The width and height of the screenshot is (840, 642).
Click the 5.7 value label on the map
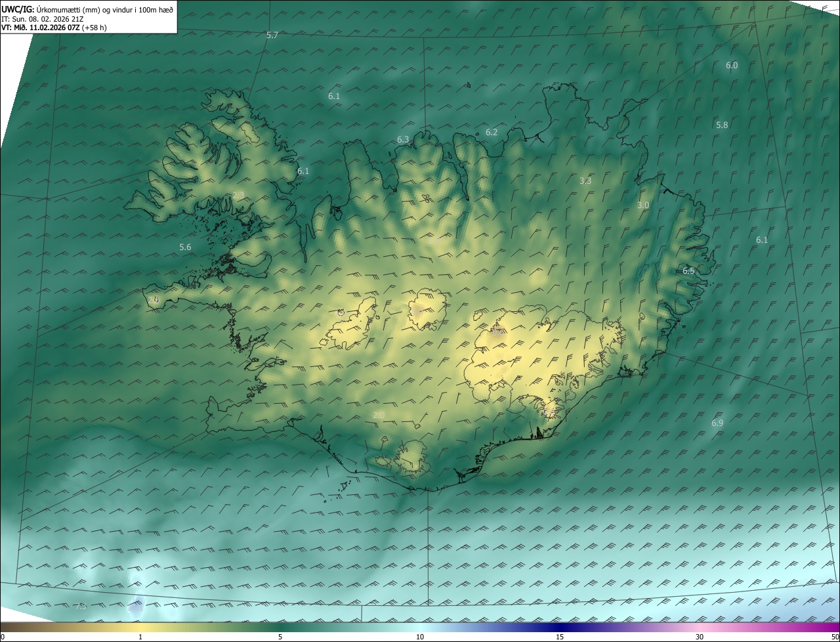[x=272, y=35]
